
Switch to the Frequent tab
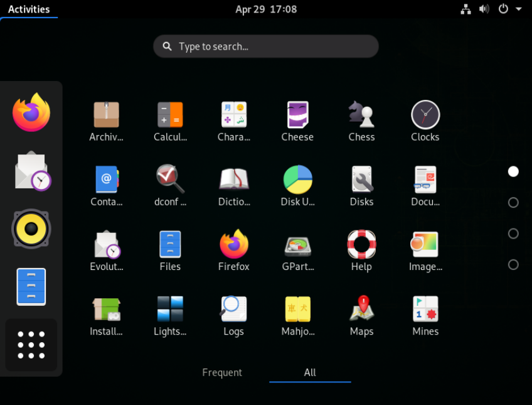222,372
